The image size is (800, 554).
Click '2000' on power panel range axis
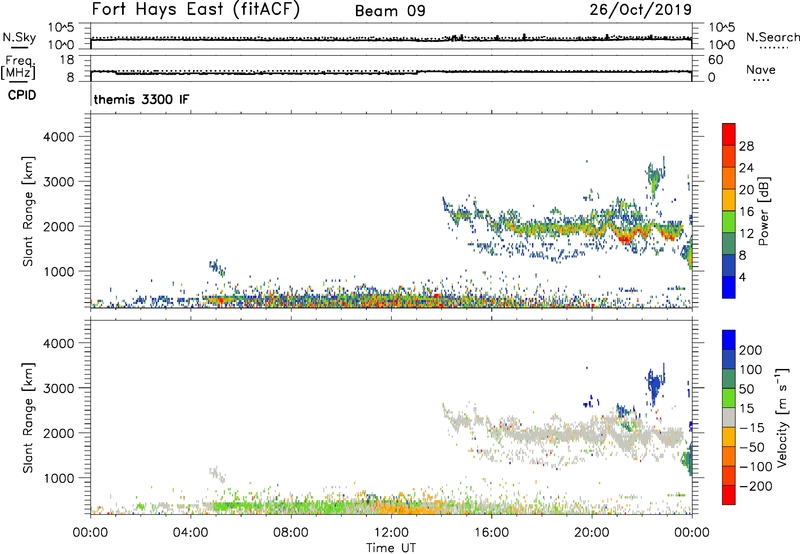click(59, 226)
